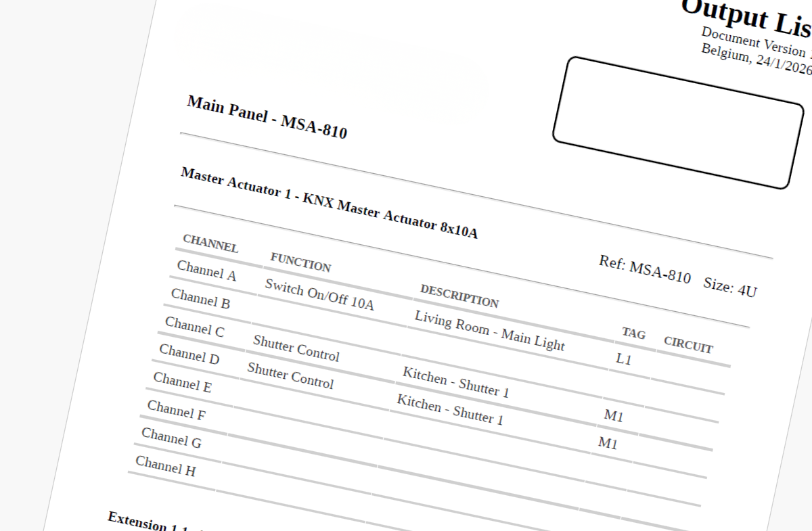Click the Main Panel - MSA-810 heading
Screen dimensions: 812x531
click(267, 117)
